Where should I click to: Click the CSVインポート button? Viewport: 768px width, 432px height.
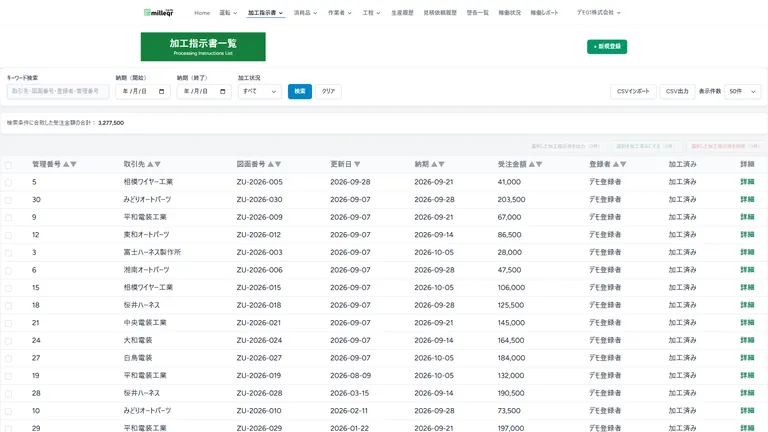coord(633,92)
